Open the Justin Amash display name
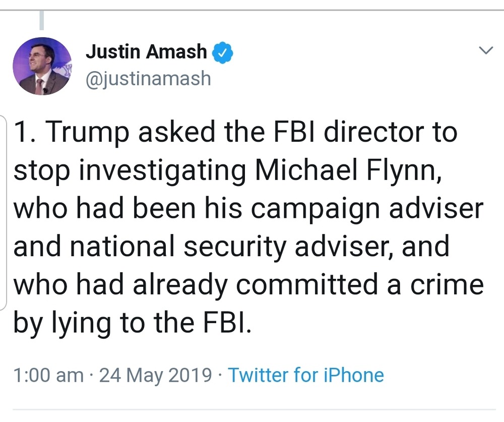504x422 pixels. coord(146,52)
